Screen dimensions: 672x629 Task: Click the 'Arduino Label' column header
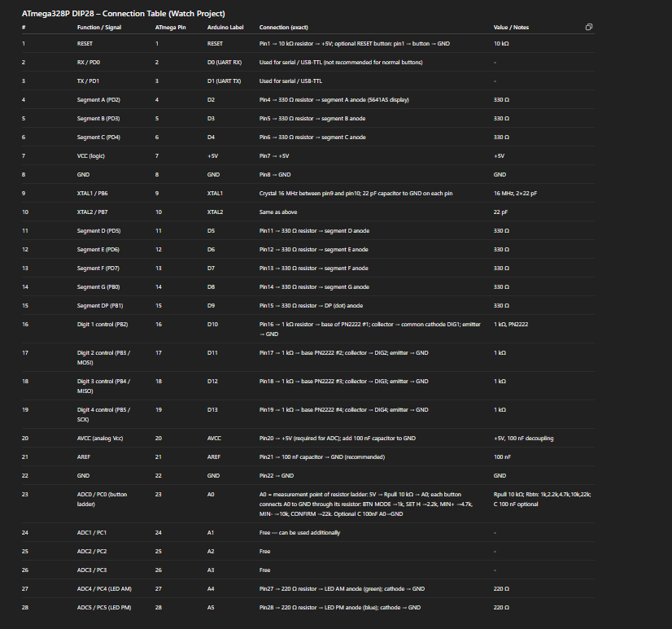(225, 28)
